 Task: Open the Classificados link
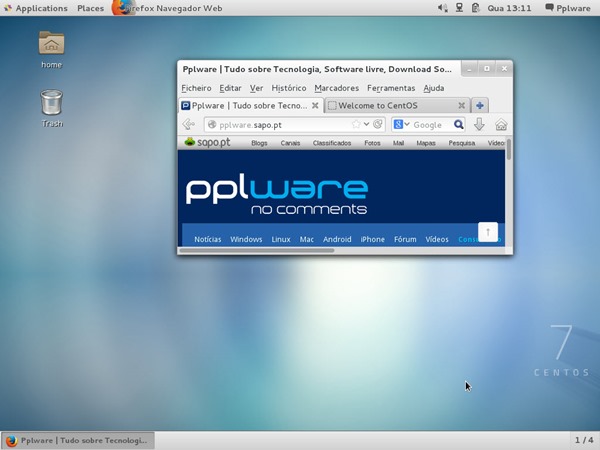click(x=332, y=143)
